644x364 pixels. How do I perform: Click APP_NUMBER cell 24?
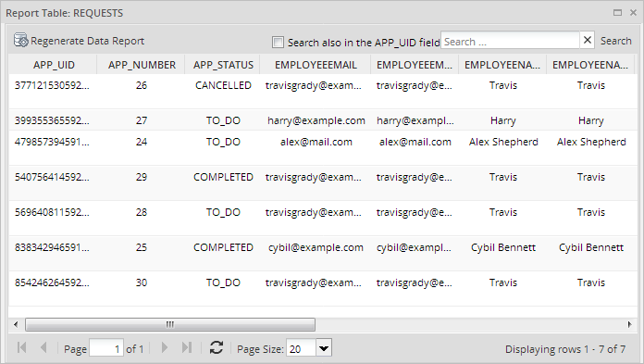142,142
